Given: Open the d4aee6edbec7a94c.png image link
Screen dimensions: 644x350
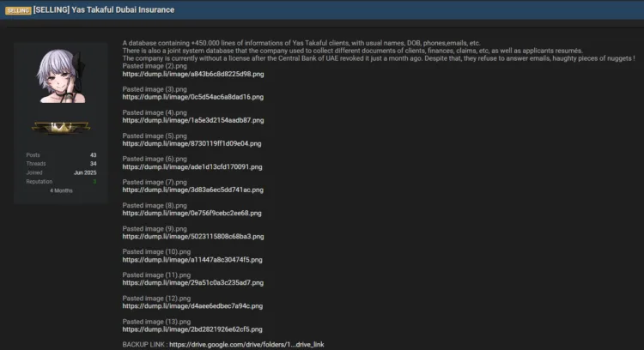Looking at the screenshot, I should tap(192, 306).
